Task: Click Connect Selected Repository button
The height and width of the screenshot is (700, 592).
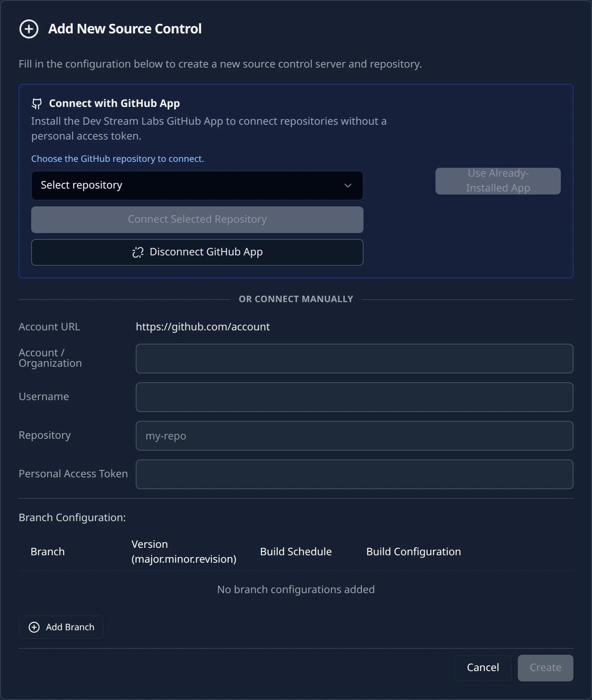Action: 197,220
